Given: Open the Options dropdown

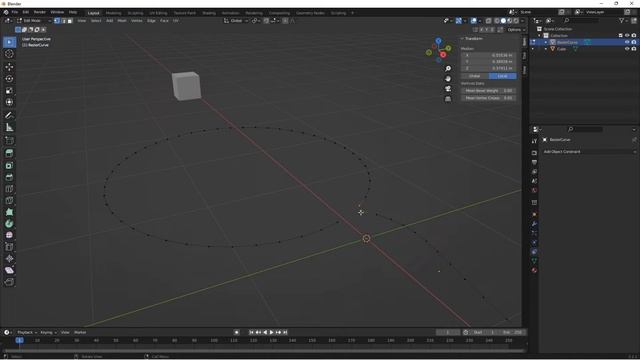Looking at the screenshot, I should (516, 30).
